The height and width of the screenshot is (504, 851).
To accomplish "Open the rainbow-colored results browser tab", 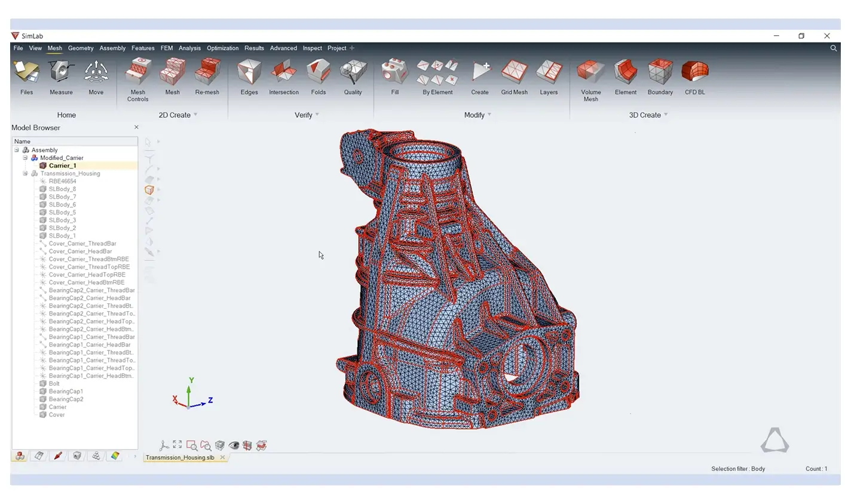I will (x=115, y=456).
